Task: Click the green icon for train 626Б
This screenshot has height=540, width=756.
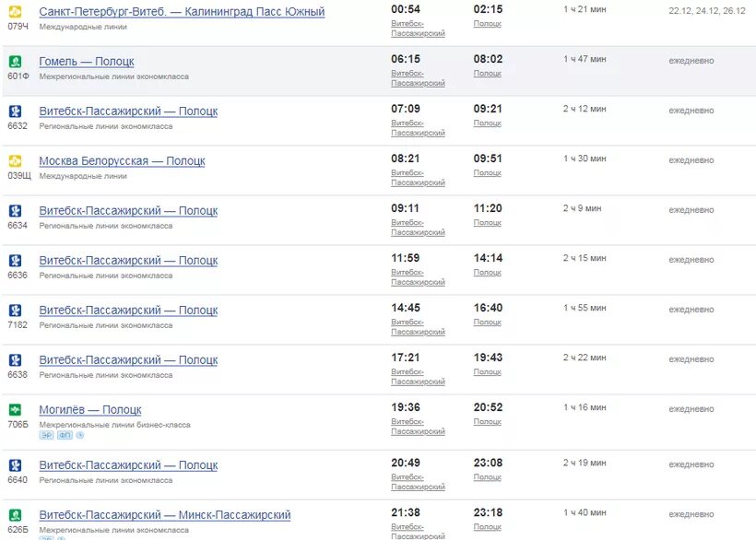Action: 15,515
